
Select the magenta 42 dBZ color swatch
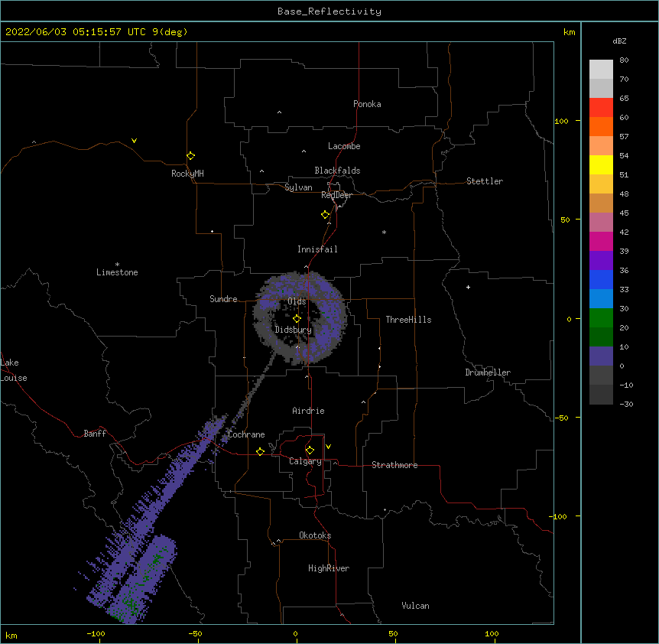click(x=601, y=241)
